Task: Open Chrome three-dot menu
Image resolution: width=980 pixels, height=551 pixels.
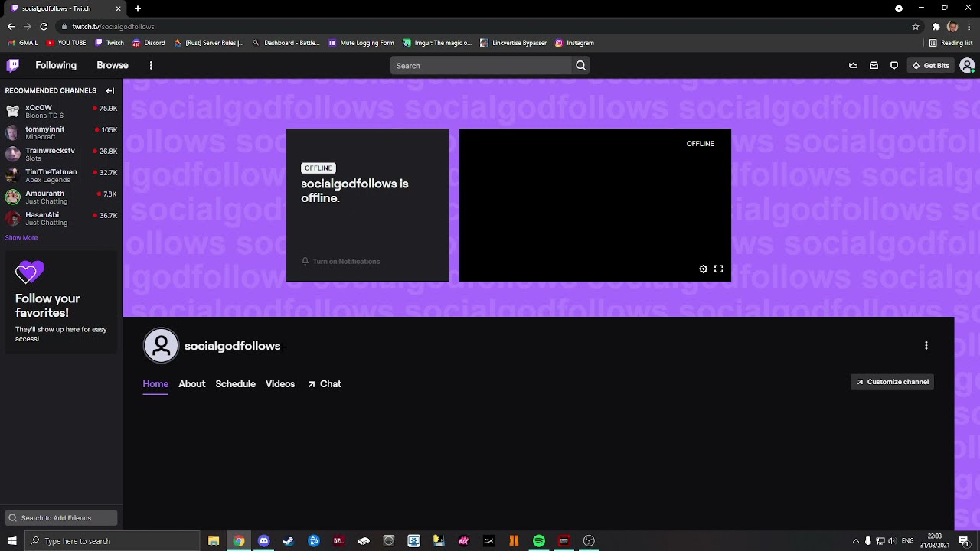Action: tap(969, 26)
